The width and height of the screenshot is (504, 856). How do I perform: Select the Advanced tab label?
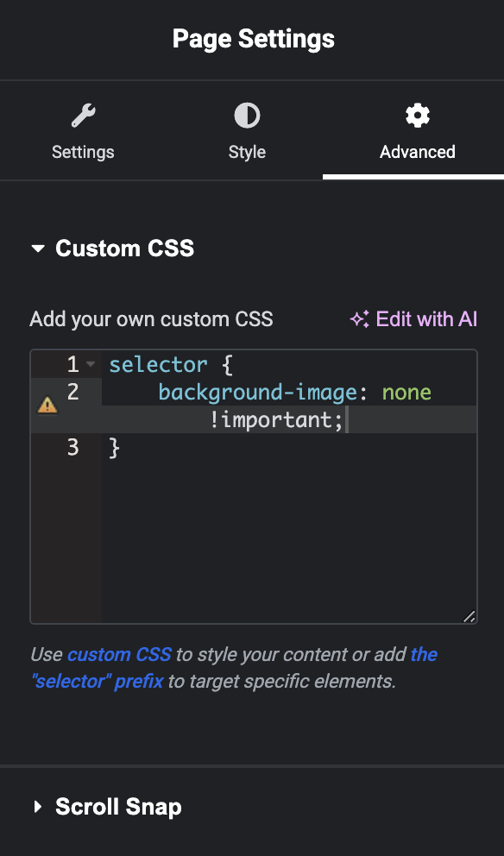tap(418, 152)
